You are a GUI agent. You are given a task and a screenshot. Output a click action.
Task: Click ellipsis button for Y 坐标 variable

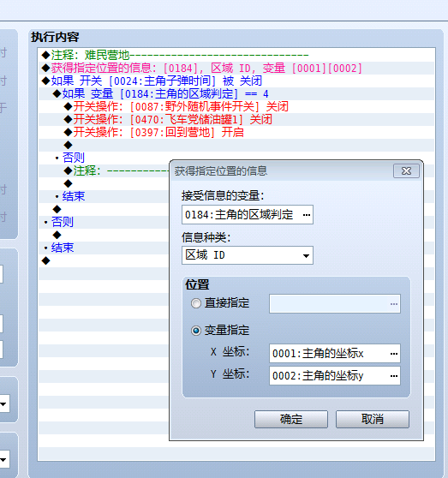pyautogui.click(x=394, y=376)
